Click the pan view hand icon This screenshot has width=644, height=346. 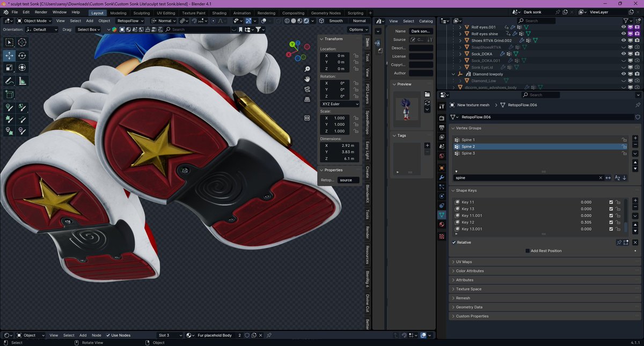307,79
